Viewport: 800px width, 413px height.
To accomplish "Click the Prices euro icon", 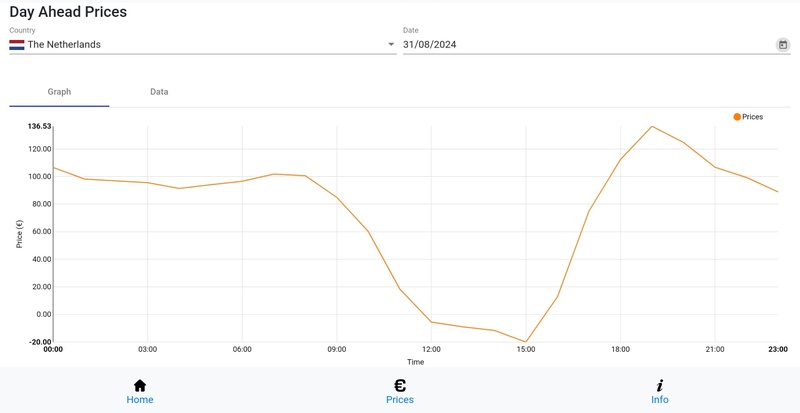I will [400, 385].
